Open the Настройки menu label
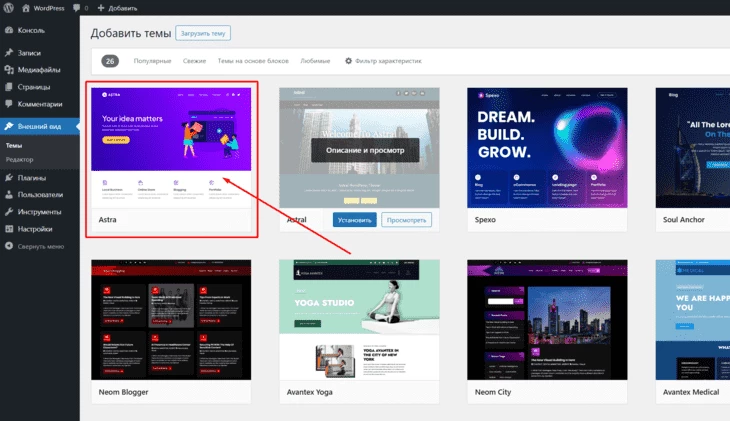This screenshot has width=730, height=421. (35, 229)
